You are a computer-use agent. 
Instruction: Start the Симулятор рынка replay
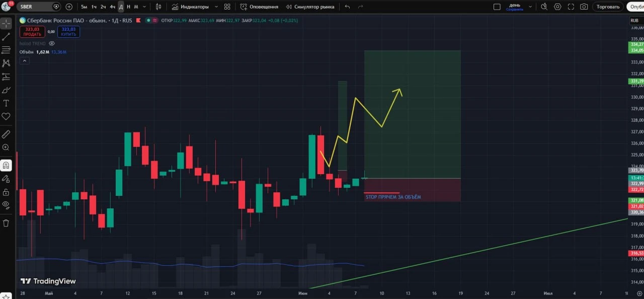click(x=310, y=7)
